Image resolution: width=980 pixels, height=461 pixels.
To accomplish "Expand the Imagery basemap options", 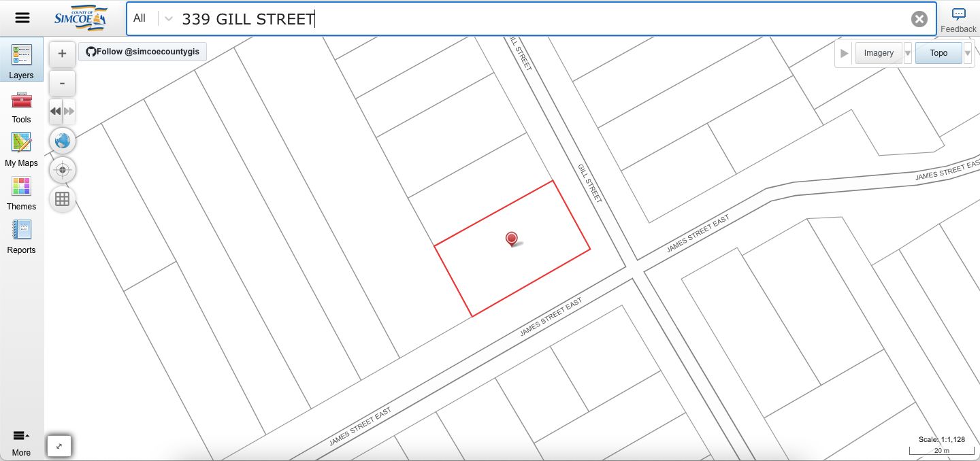I will tap(907, 53).
